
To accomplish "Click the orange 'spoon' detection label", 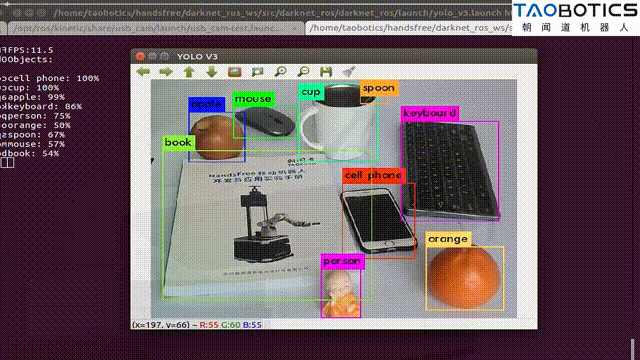I will pyautogui.click(x=379, y=88).
